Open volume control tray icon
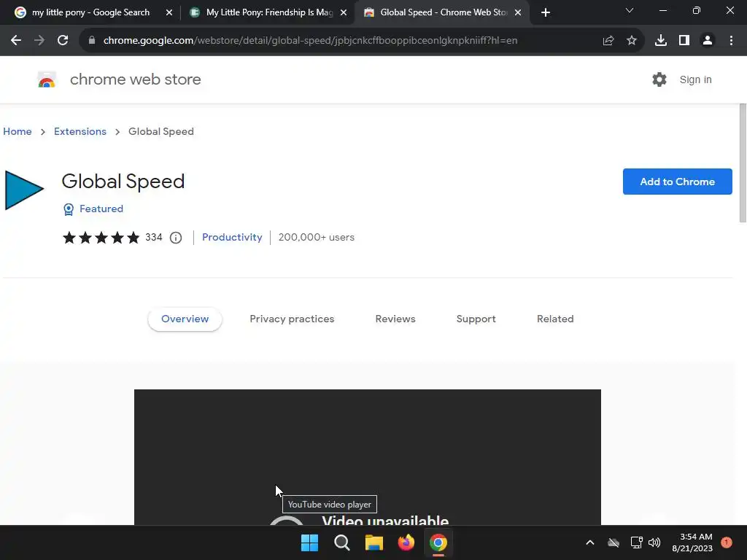This screenshot has width=747, height=560. [x=654, y=542]
